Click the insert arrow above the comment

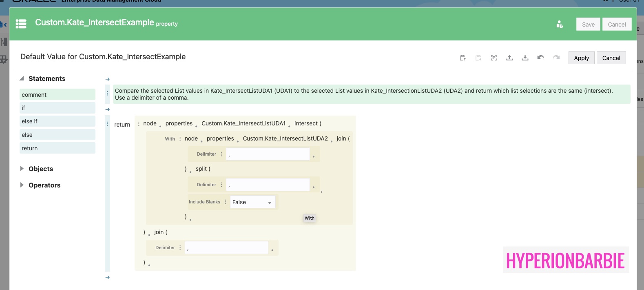[108, 79]
